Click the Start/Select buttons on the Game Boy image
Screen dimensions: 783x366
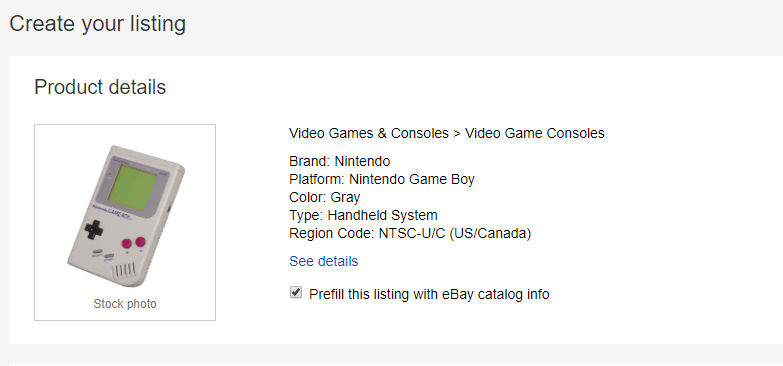tap(102, 255)
